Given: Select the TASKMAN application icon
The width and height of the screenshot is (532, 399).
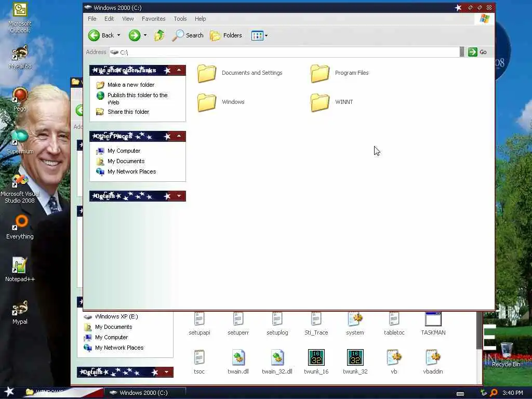Looking at the screenshot, I should click(433, 324).
